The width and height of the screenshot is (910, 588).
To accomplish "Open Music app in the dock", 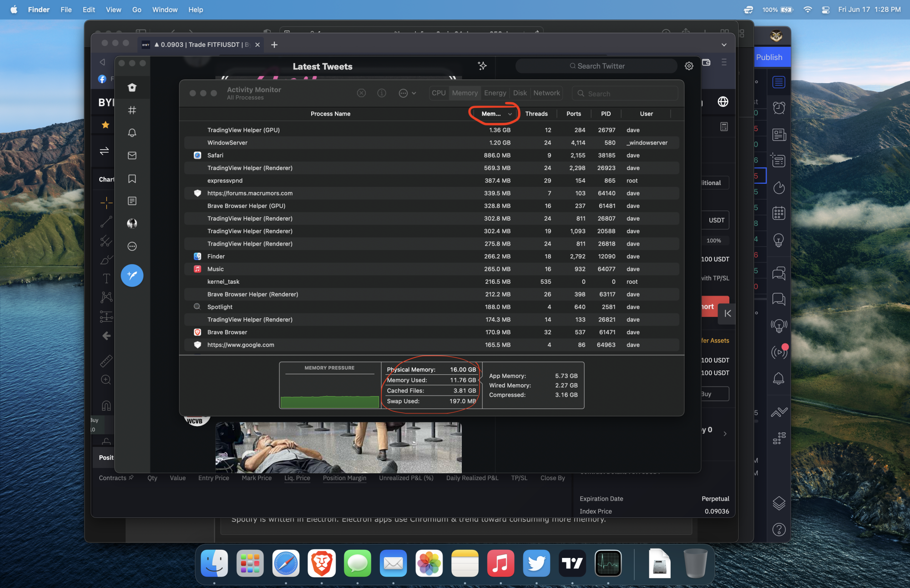I will [500, 563].
